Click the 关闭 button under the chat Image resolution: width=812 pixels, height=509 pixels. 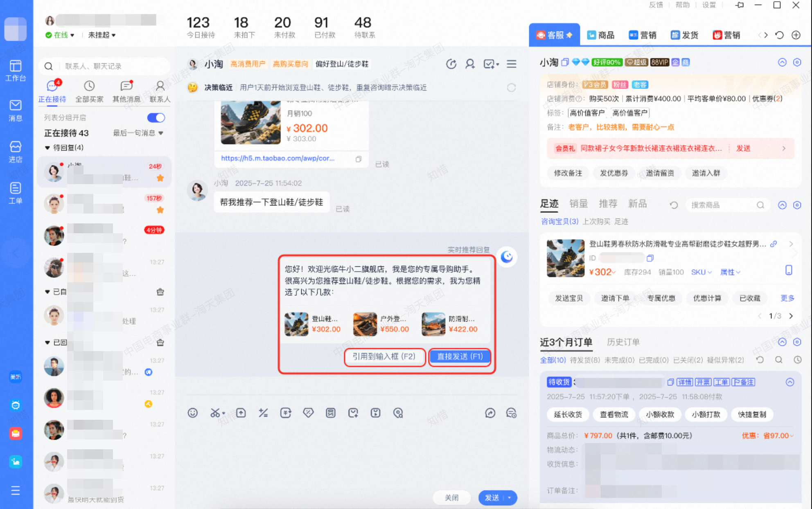pyautogui.click(x=452, y=498)
